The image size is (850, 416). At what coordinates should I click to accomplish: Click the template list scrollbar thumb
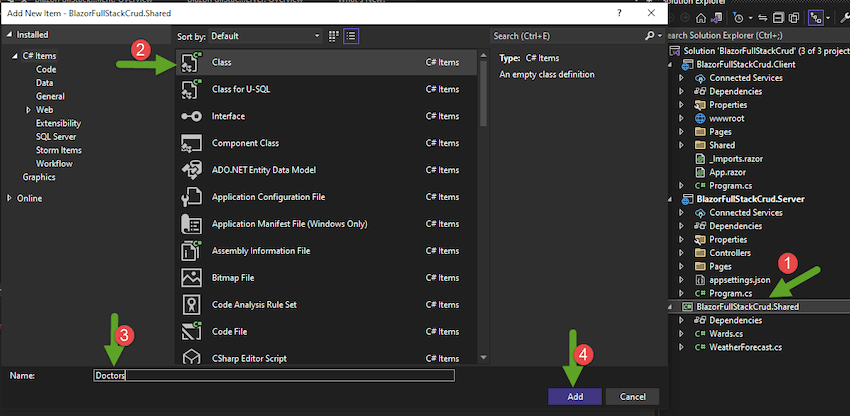tap(483, 91)
